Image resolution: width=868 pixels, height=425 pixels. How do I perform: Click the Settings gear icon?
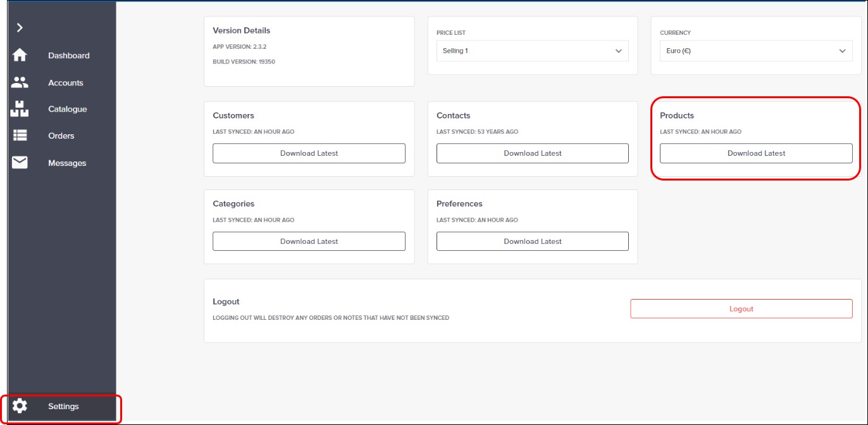(x=20, y=406)
